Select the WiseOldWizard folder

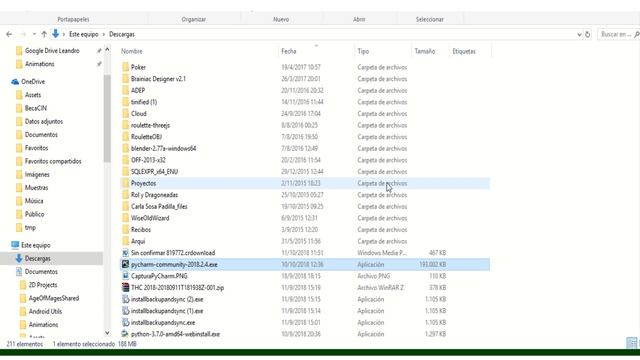pos(150,218)
